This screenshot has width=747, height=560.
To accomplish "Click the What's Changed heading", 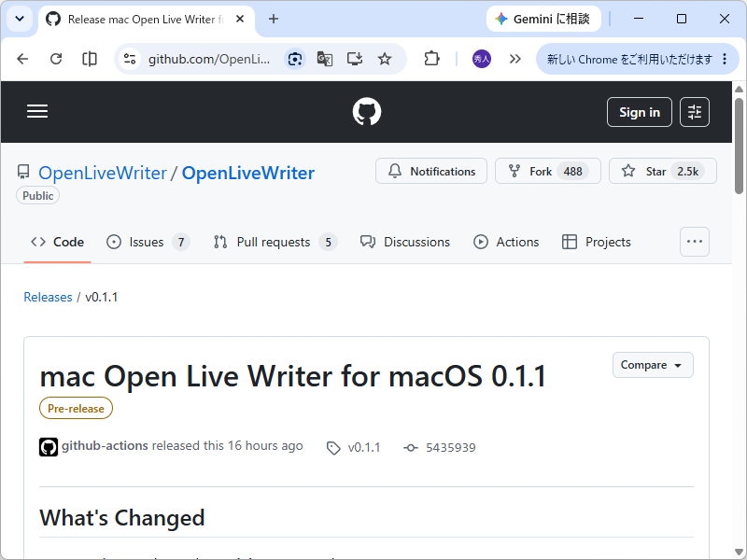I will 122,518.
